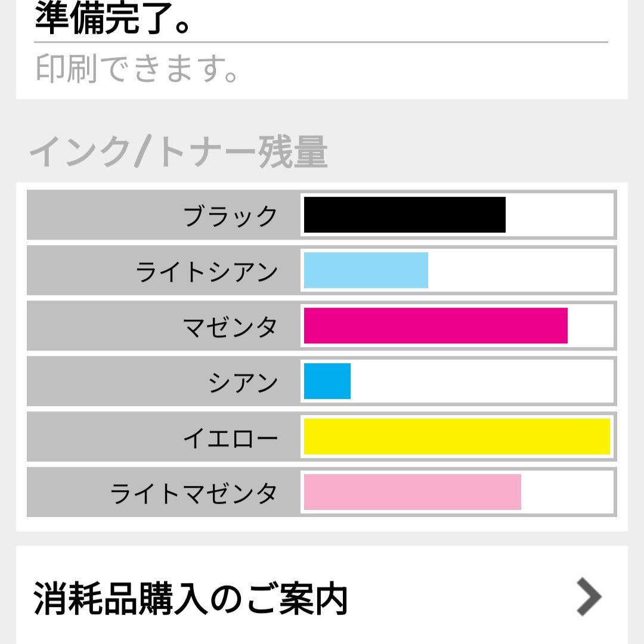Select the ライトシアン ink label
Screen dimensions: 644x644
pyautogui.click(x=207, y=271)
